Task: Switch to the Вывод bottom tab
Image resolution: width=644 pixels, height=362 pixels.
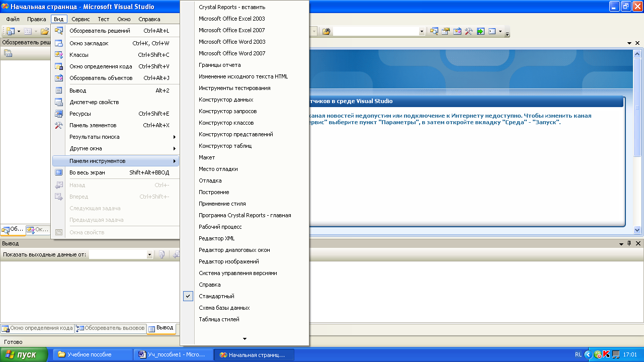Action: pyautogui.click(x=161, y=328)
